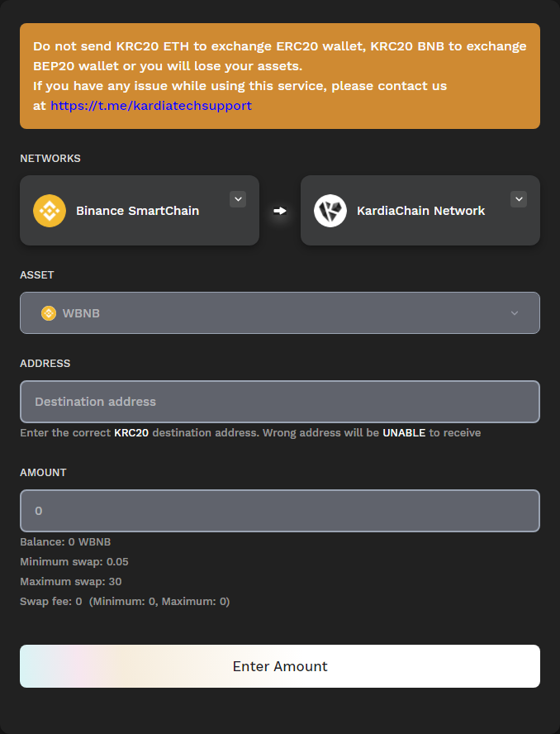
Task: Click the swap direction arrow between networks
Action: pos(280,211)
